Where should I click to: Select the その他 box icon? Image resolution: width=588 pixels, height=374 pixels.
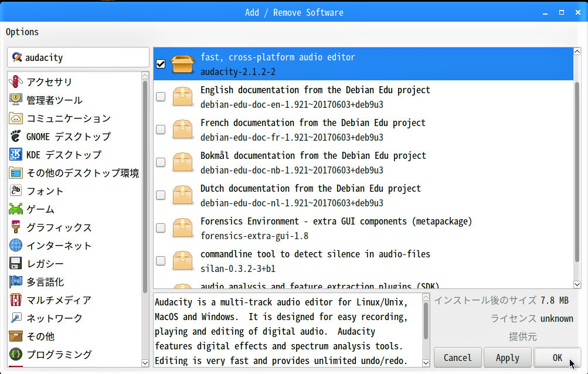coord(16,336)
